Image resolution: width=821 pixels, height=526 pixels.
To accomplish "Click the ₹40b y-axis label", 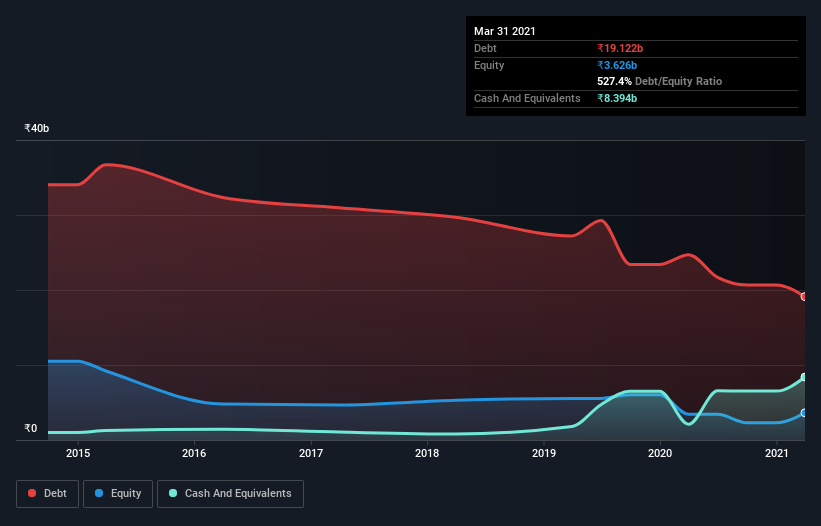I will (37, 128).
